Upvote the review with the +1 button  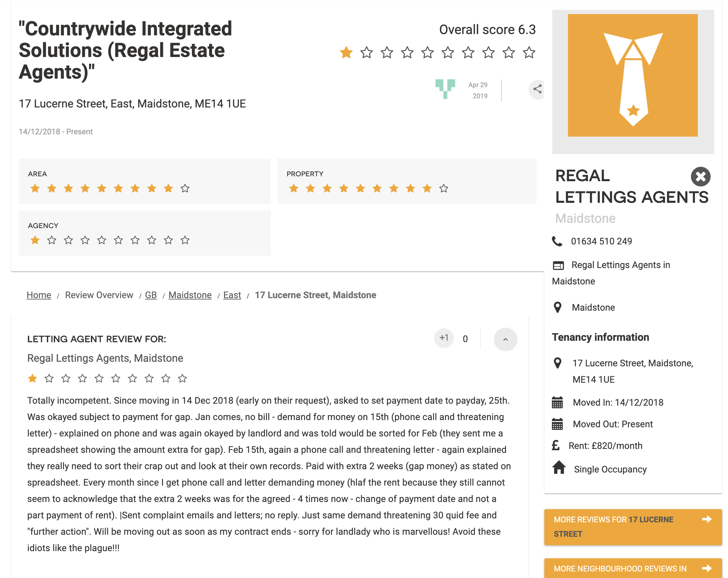click(x=444, y=338)
